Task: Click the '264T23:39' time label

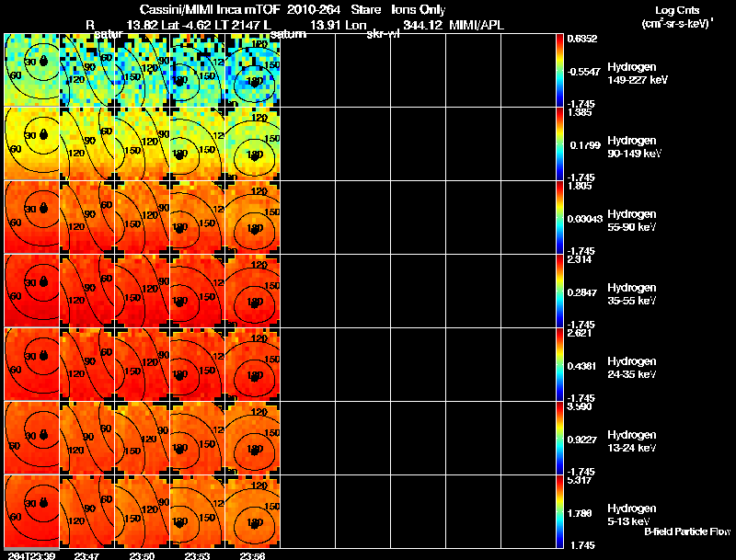Action: pyautogui.click(x=30, y=555)
